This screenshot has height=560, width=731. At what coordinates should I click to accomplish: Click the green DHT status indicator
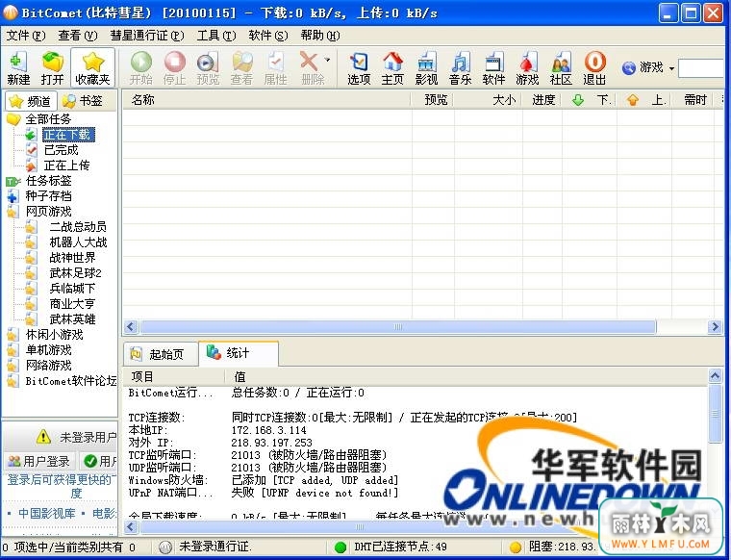[340, 547]
